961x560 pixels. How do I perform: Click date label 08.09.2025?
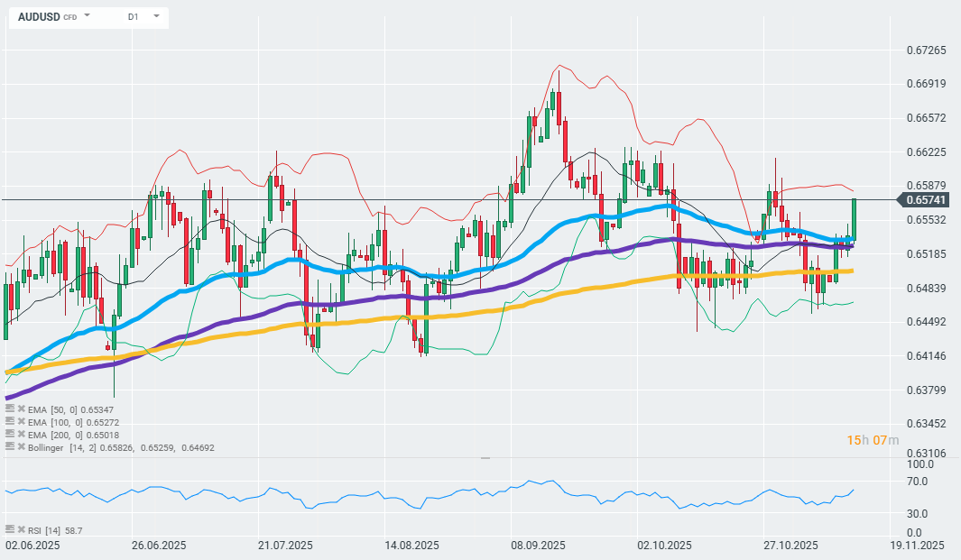coord(538,546)
